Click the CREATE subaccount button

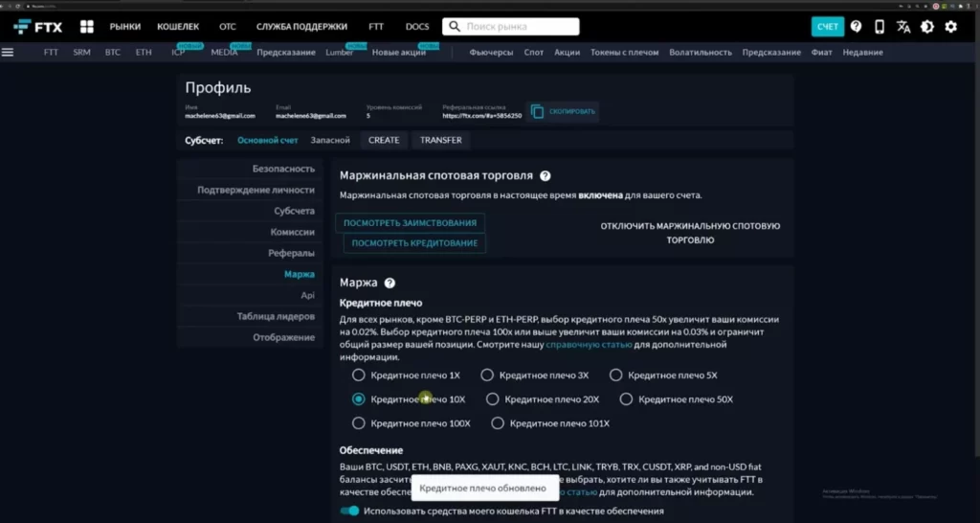click(x=384, y=140)
